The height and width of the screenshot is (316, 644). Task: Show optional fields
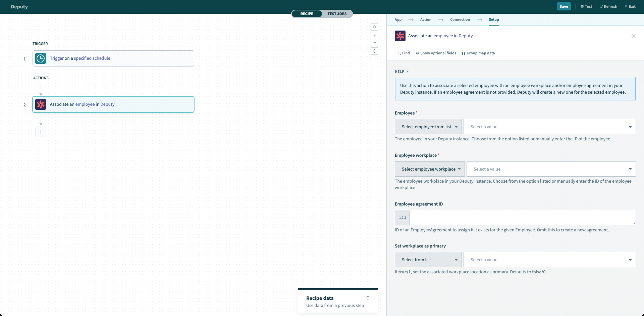click(x=436, y=53)
